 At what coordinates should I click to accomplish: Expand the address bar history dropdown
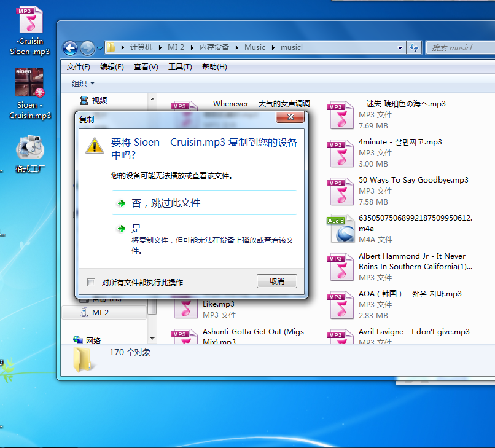[x=400, y=48]
